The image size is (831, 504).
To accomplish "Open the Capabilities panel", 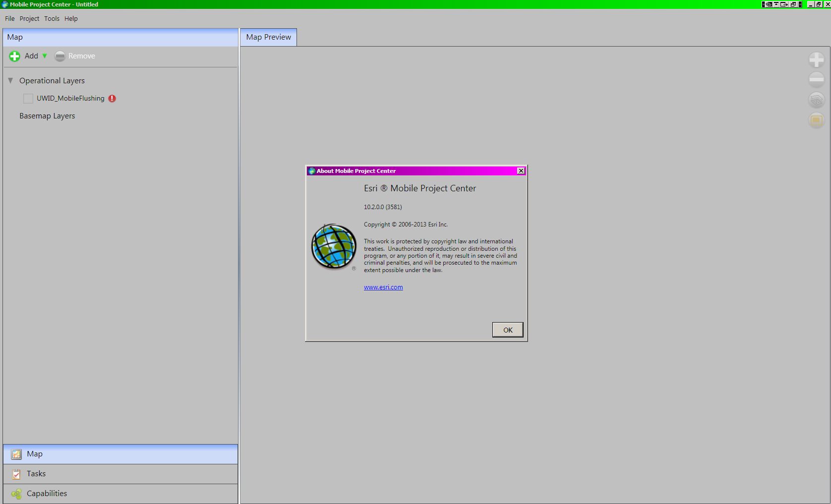I will [120, 494].
